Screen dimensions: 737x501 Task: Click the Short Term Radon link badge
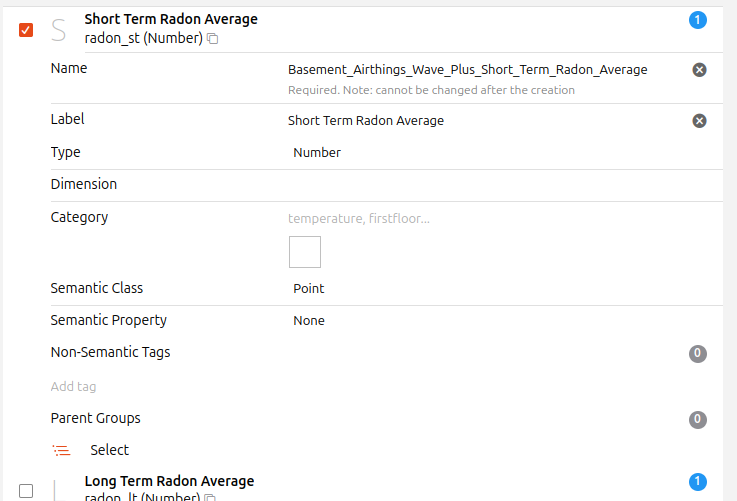tap(697, 20)
